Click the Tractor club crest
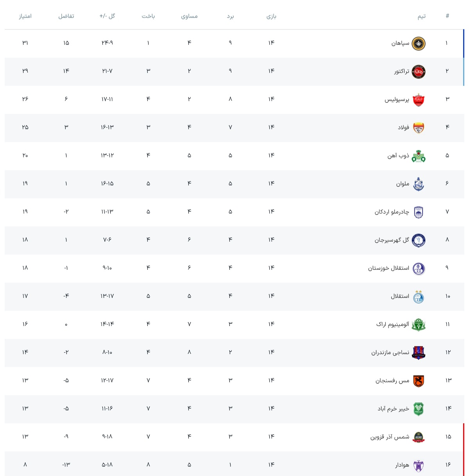Viewport: 469px width, 476px height. (x=419, y=71)
